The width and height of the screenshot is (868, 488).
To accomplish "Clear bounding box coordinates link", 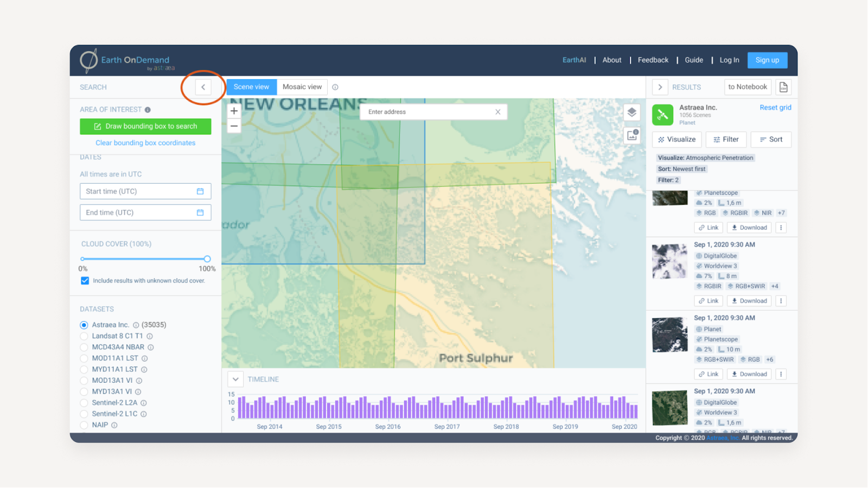I will [x=145, y=143].
